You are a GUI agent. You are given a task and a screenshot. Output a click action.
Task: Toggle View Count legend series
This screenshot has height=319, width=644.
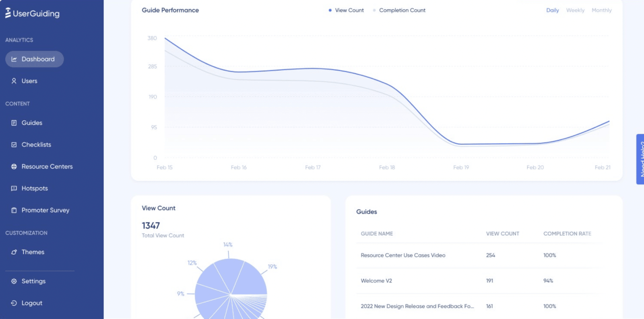click(x=346, y=10)
